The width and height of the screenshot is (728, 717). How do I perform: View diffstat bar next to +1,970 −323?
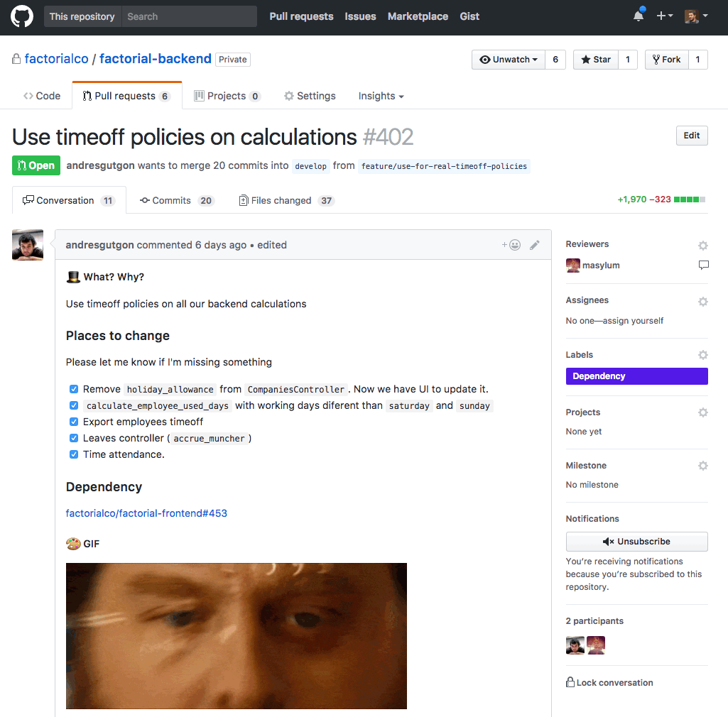(690, 199)
